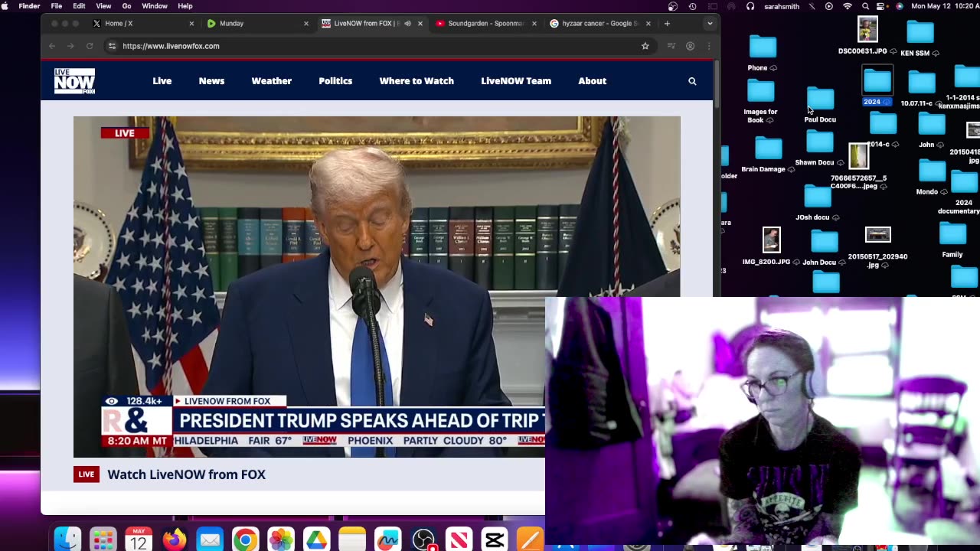Image resolution: width=980 pixels, height=551 pixels.
Task: Open LiveNOW Team page
Action: [516, 81]
